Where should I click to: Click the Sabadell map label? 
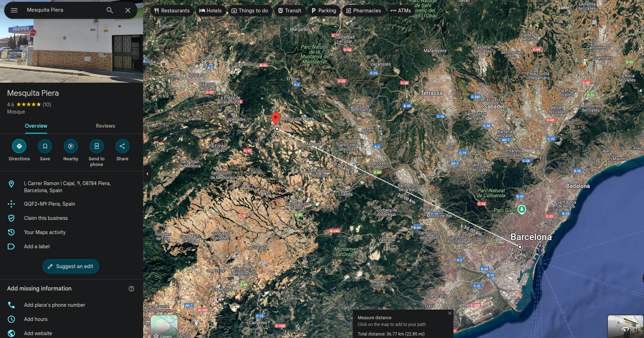pyautogui.click(x=495, y=106)
